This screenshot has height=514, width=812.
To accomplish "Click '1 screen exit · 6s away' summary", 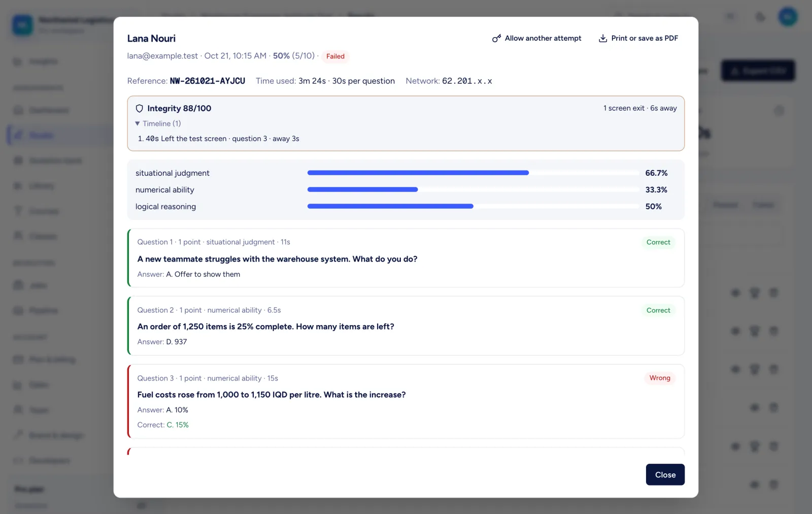I will (640, 108).
